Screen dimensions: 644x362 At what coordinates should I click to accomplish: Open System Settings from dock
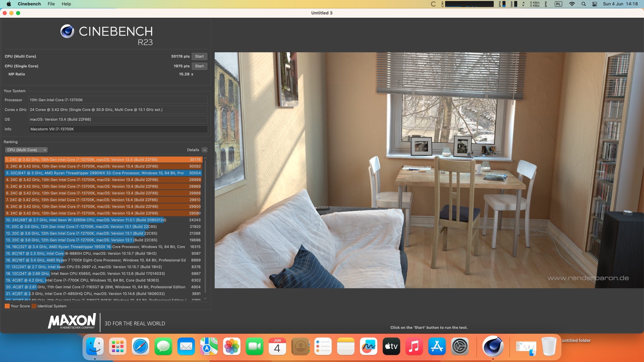[460, 346]
